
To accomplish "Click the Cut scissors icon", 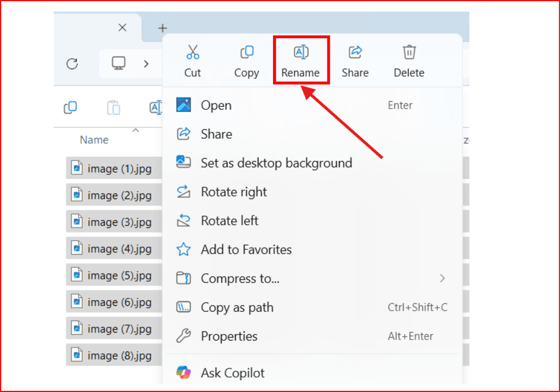I will (x=192, y=53).
